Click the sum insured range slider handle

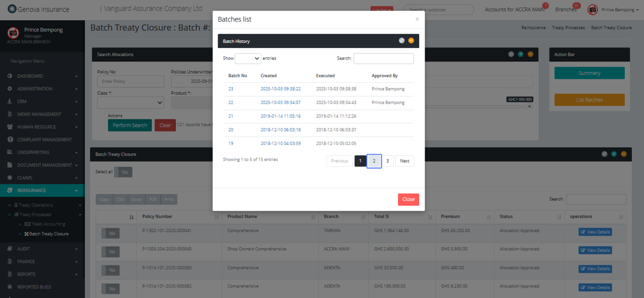click(529, 107)
